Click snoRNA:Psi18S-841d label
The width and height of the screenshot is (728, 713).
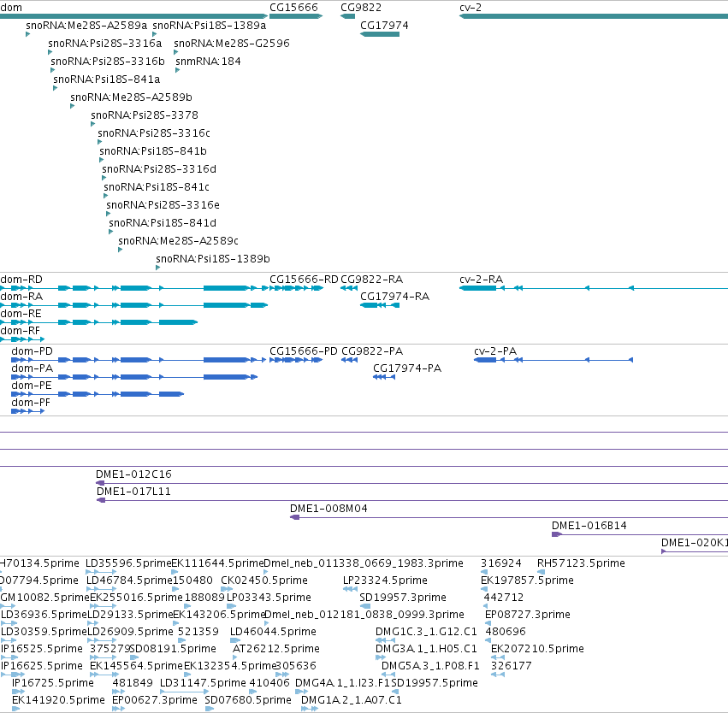pos(163,223)
